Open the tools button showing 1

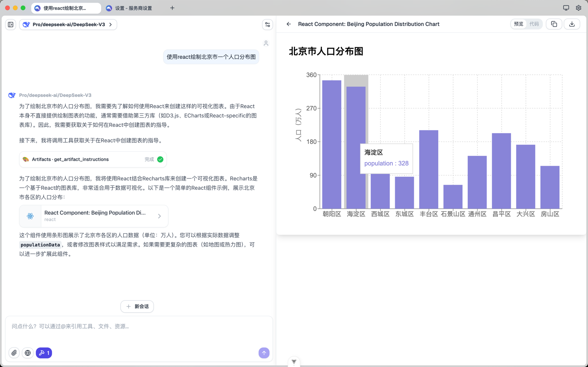[x=44, y=353]
